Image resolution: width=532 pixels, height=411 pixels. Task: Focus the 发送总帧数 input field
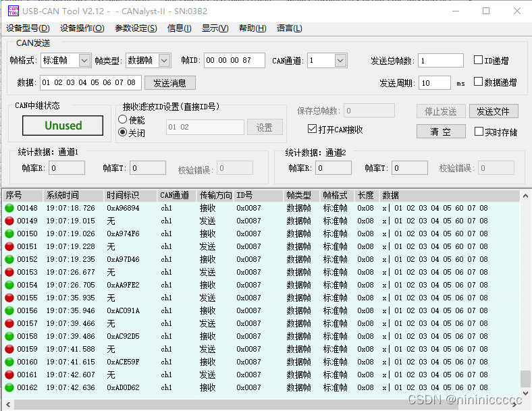coord(441,61)
